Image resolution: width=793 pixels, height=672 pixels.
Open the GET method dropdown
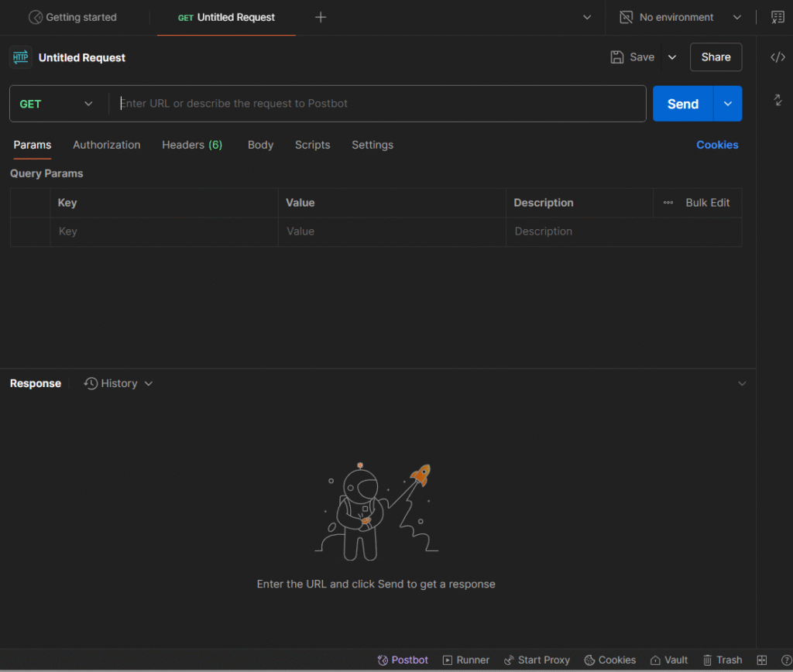tap(57, 104)
